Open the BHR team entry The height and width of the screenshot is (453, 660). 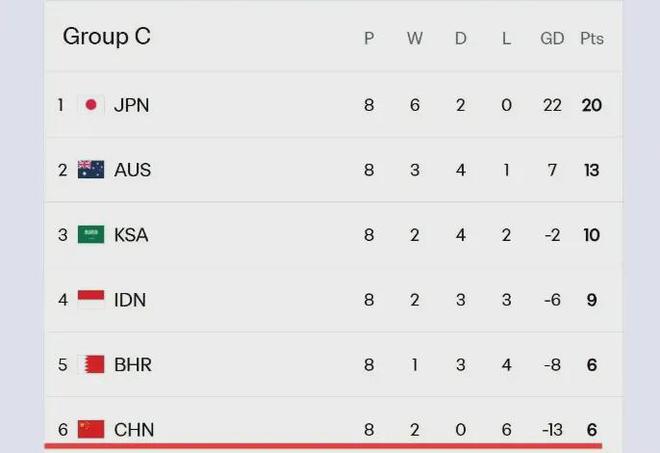click(x=132, y=364)
